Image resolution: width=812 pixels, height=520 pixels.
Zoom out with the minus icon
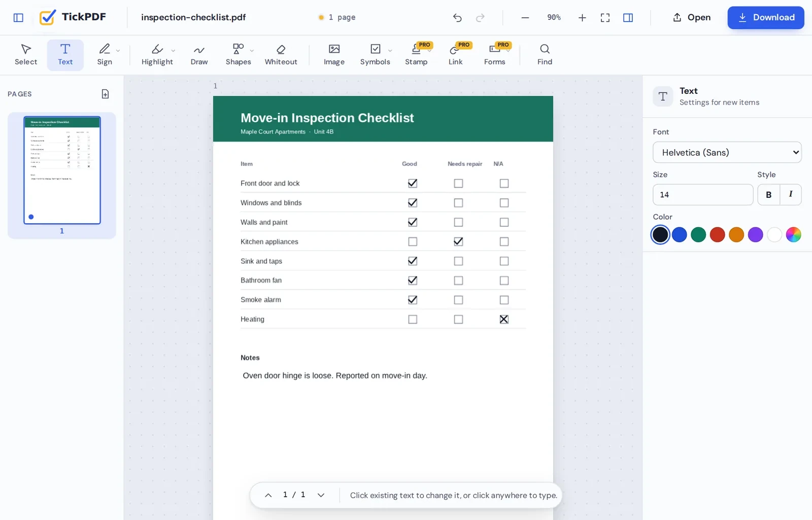pos(525,18)
